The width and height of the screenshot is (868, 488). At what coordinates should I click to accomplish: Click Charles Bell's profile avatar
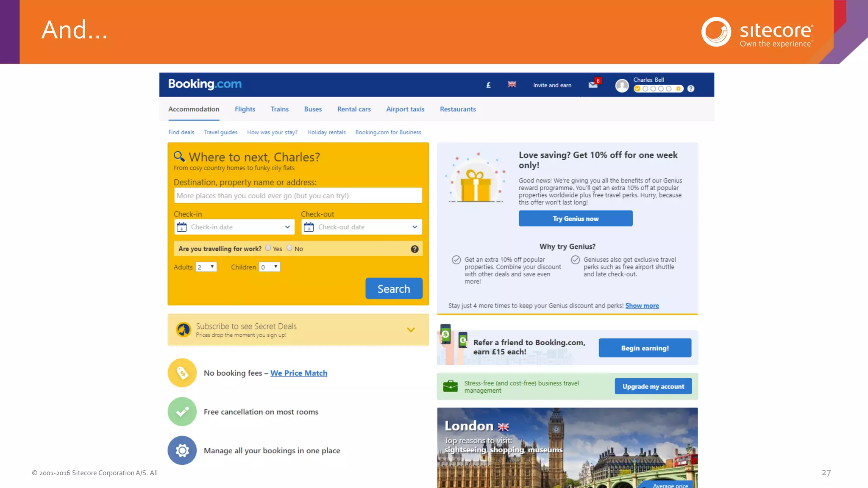(622, 86)
